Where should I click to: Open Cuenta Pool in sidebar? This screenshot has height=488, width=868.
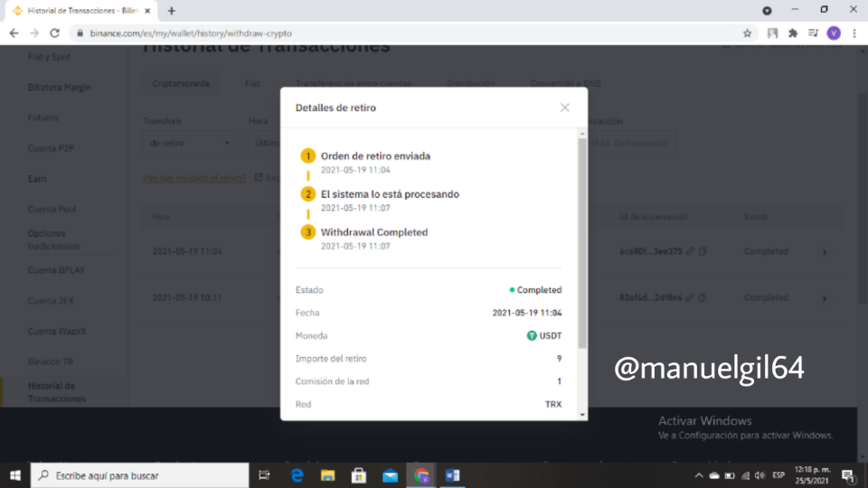pos(52,209)
